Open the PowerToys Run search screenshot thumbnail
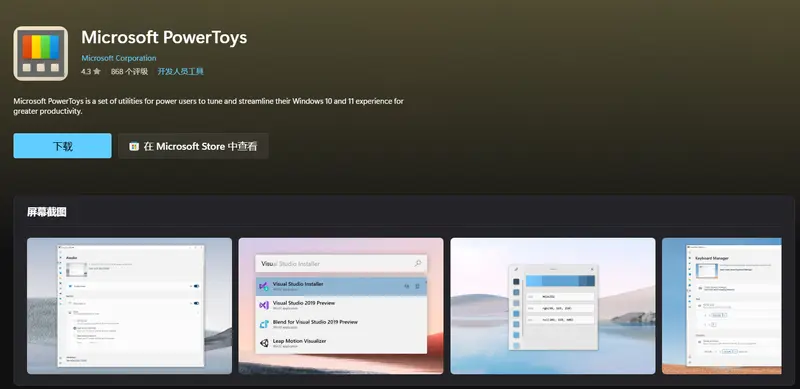The width and height of the screenshot is (800, 389). pos(341,306)
